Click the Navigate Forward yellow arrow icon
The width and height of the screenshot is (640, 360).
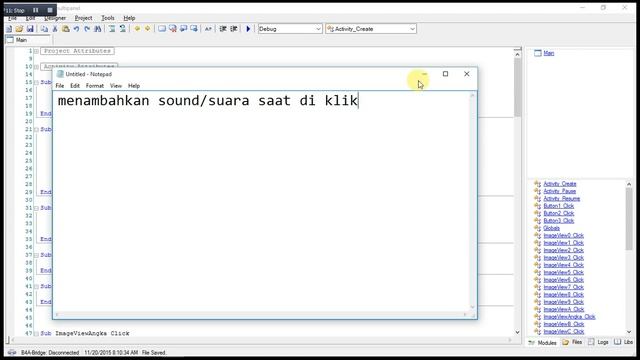[147, 29]
